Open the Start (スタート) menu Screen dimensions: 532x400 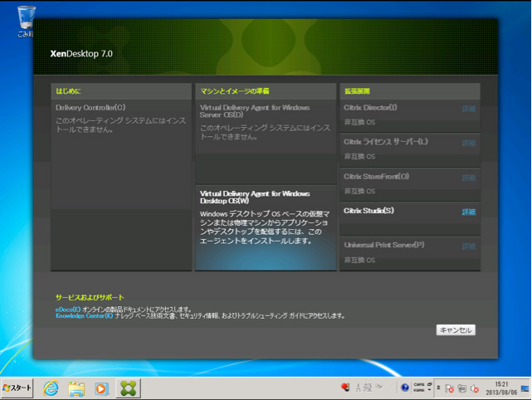[x=17, y=388]
